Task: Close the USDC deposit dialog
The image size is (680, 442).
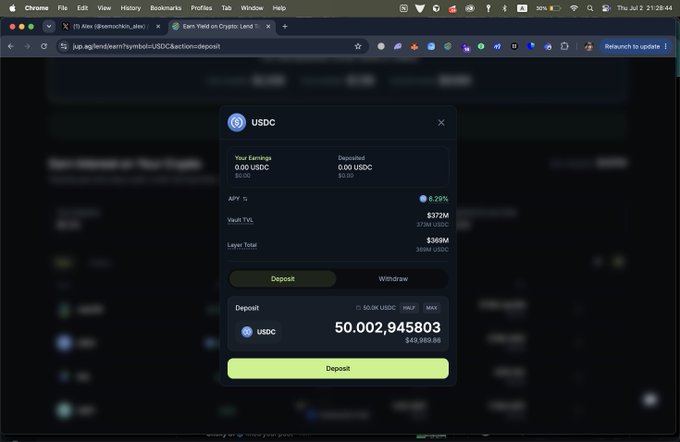Action: (x=441, y=123)
